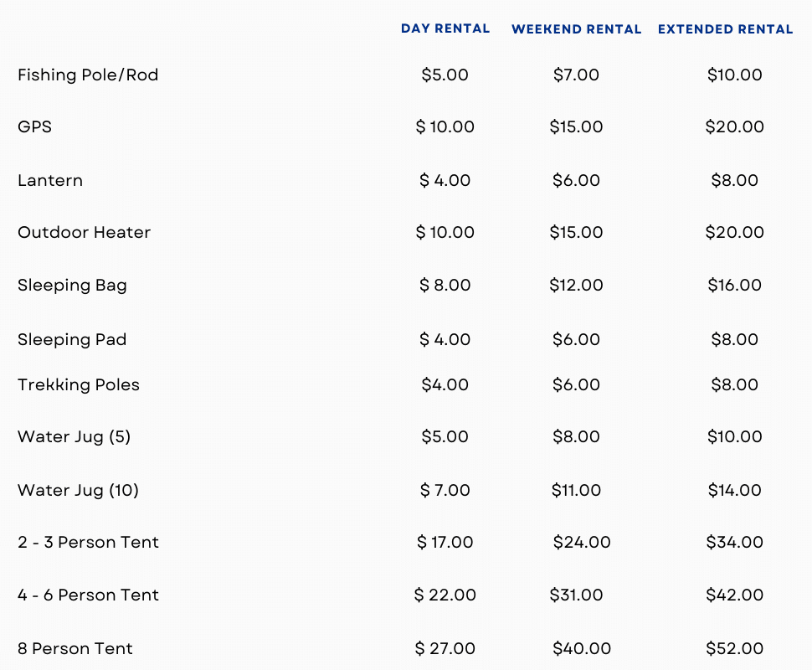Viewport: 812px width, 670px height.
Task: Select the Trekking Poles label
Action: click(x=79, y=384)
